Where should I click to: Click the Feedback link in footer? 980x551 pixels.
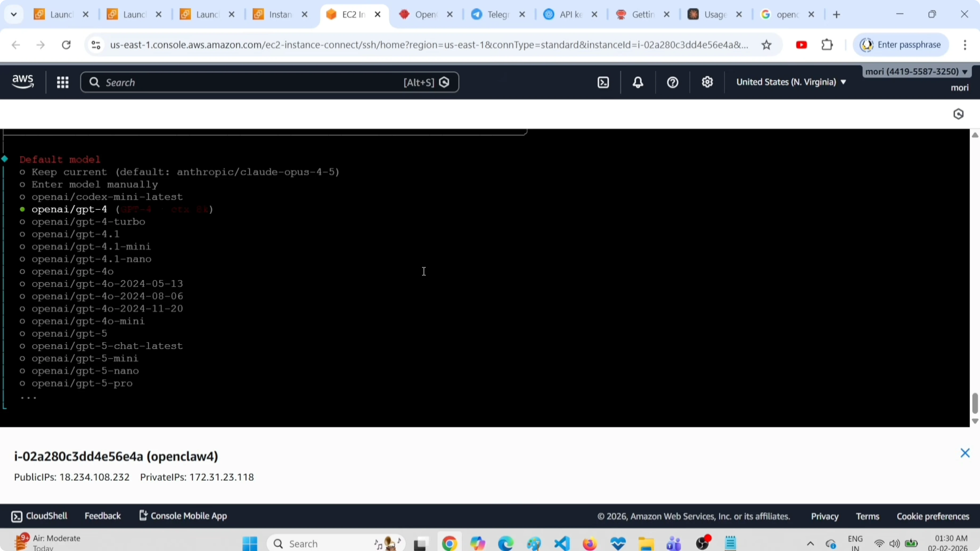click(102, 516)
